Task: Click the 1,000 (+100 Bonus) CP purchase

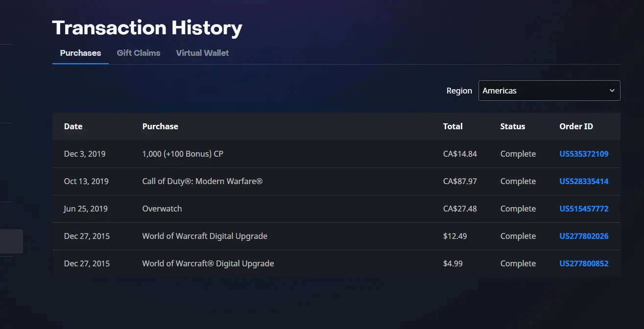Action: click(183, 154)
